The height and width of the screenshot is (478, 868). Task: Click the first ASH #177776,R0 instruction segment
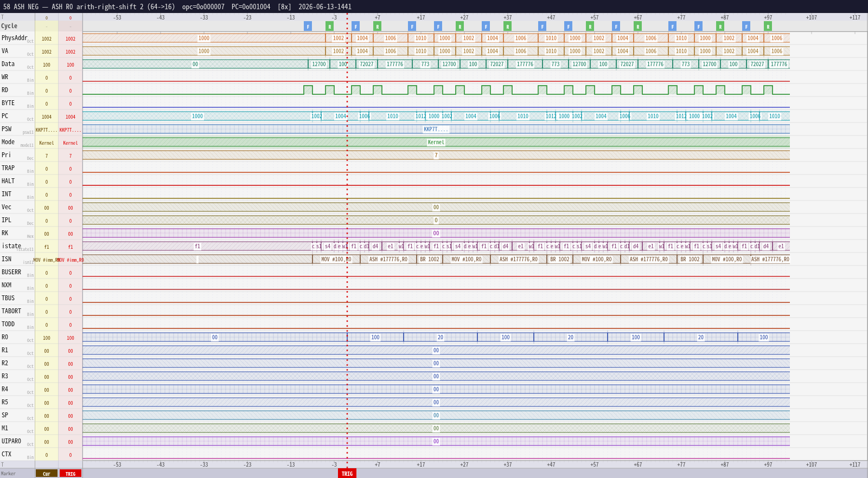click(388, 260)
